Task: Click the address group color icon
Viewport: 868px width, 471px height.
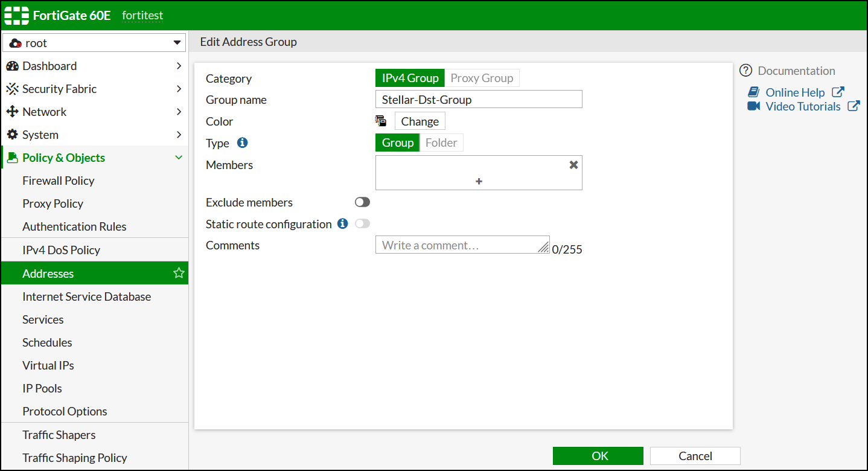Action: coord(380,121)
